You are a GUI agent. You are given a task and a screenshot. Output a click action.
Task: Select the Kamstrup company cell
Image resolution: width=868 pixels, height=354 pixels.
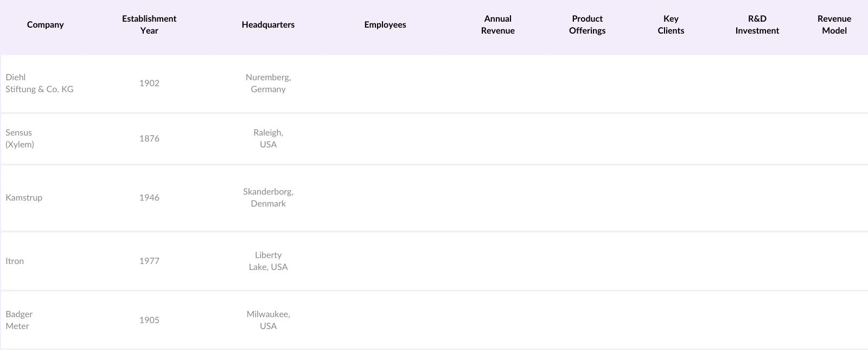click(24, 198)
